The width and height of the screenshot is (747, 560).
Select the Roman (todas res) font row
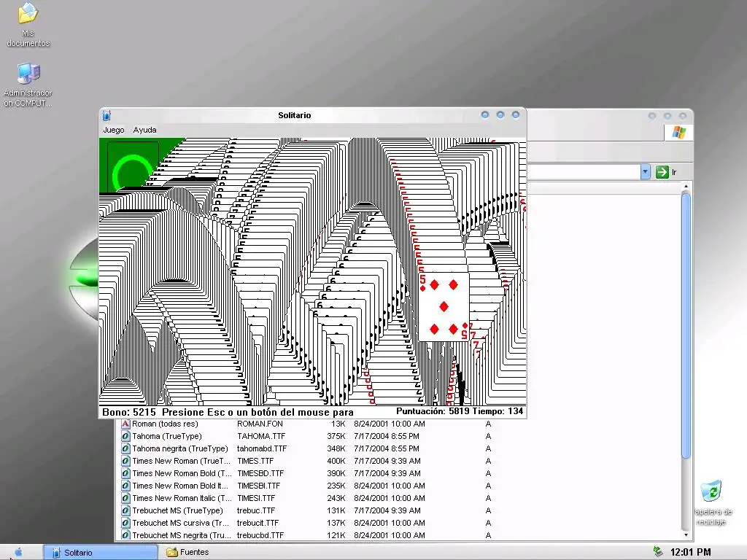tap(306, 424)
